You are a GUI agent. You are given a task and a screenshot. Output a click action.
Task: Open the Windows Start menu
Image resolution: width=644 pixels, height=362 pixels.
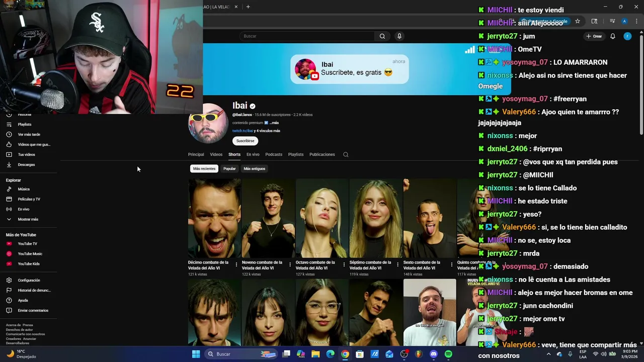pyautogui.click(x=196, y=354)
